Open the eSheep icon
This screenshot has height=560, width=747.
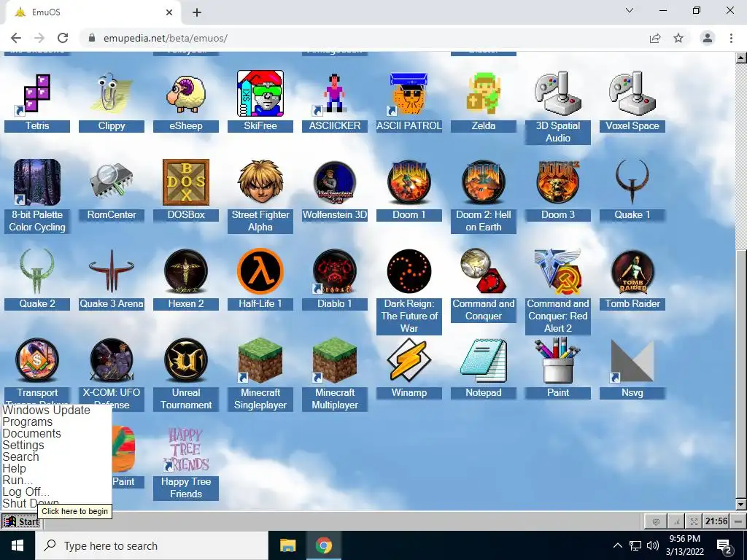pos(186,94)
